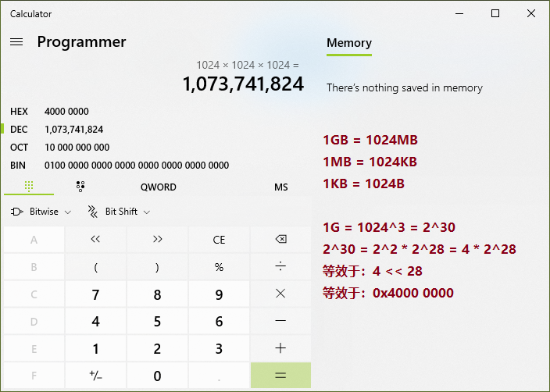The height and width of the screenshot is (392, 550).
Task: Open the Bit Shift options dropdown
Action: tap(119, 212)
